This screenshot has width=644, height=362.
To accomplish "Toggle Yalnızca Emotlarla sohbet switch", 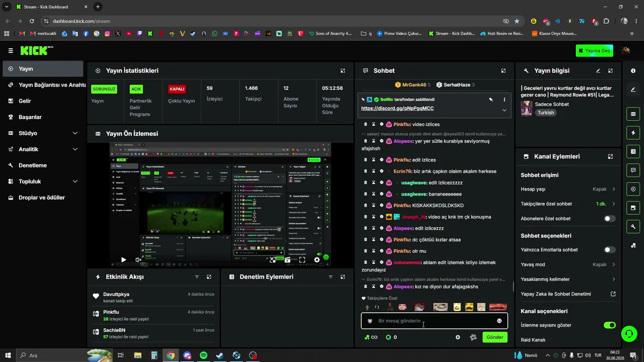I will click(610, 250).
